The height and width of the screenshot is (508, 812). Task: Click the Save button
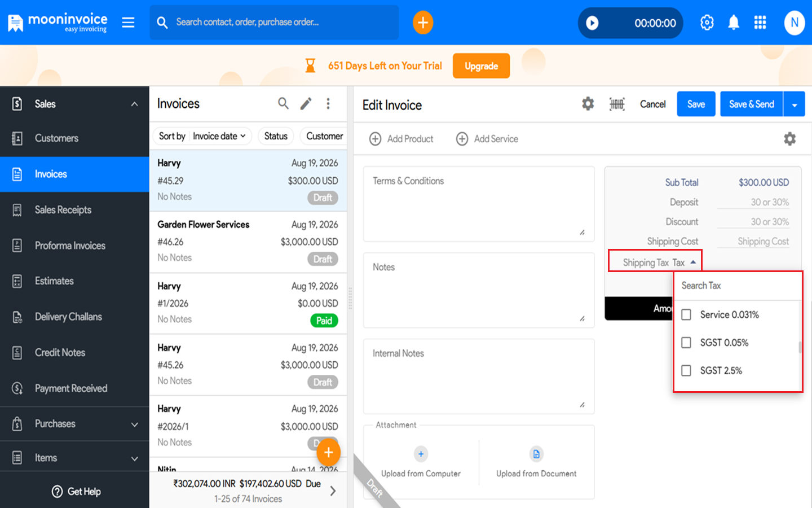pos(696,104)
